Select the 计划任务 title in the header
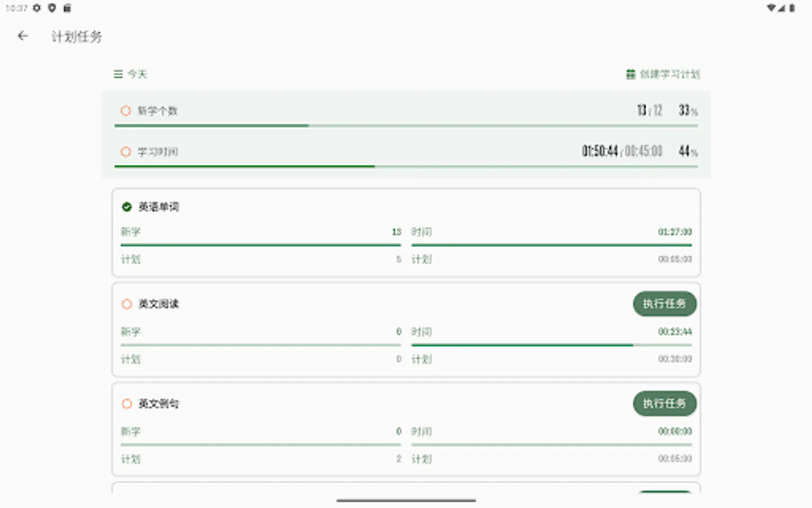Image resolution: width=812 pixels, height=508 pixels. tap(76, 36)
